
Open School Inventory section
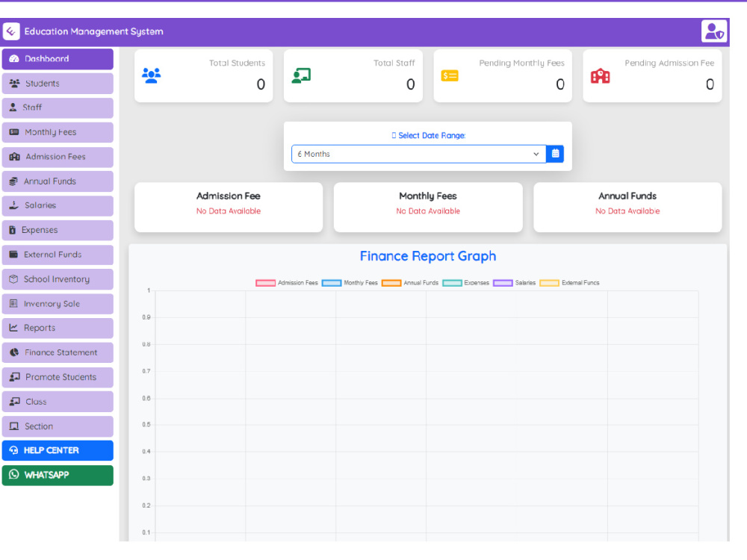pyautogui.click(x=58, y=279)
